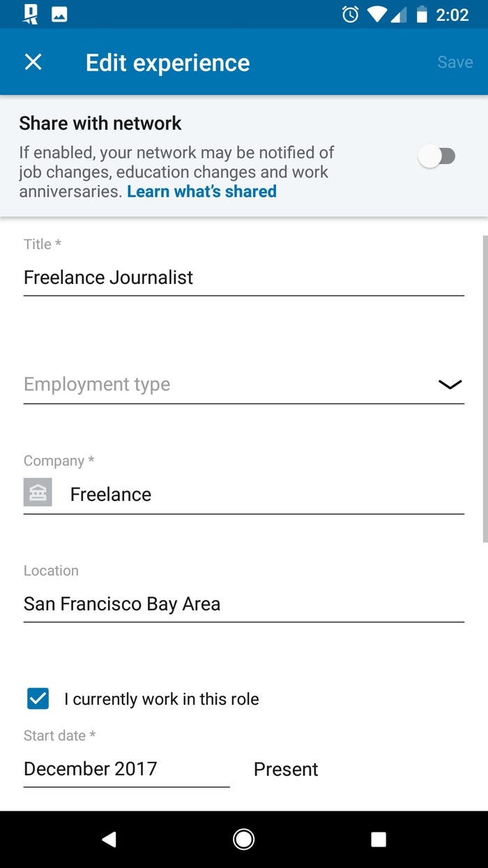This screenshot has width=488, height=868.
Task: Tap the screenshot notification icon
Action: click(59, 13)
